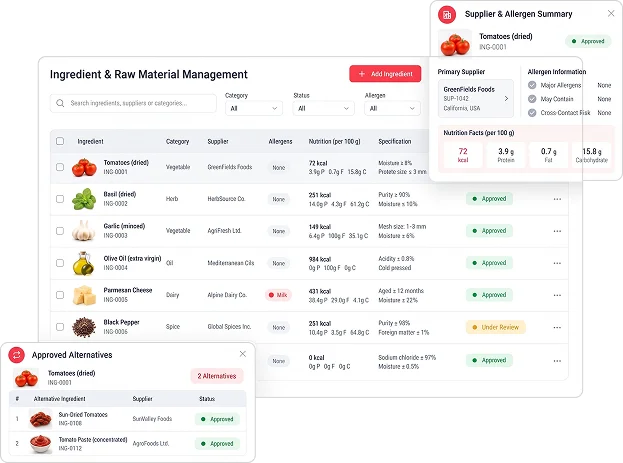The image size is (623, 463).
Task: Click the search magnifier icon
Action: [x=60, y=103]
